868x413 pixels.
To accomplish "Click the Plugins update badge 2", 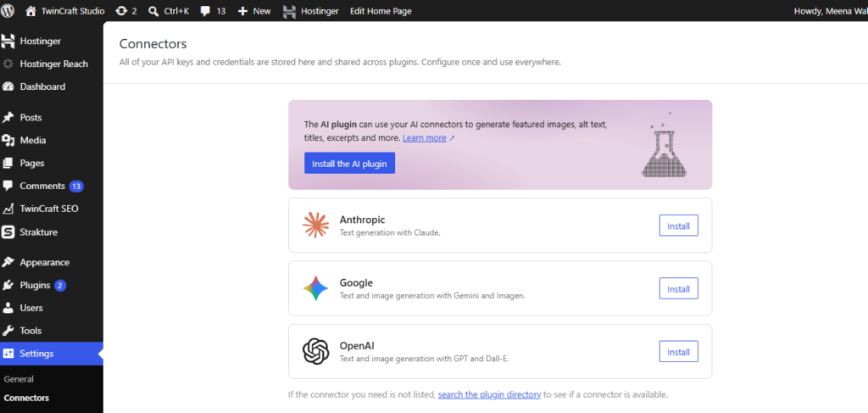I will pos(60,286).
